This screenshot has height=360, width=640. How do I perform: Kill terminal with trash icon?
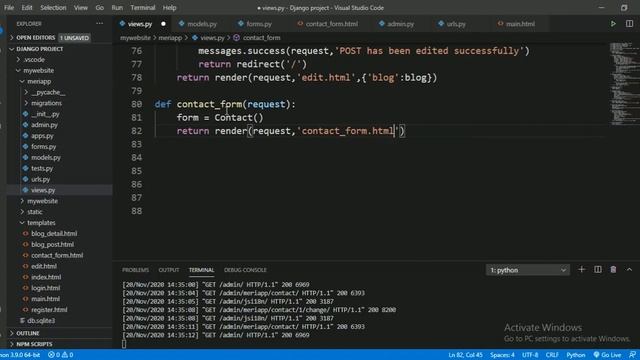click(x=613, y=269)
